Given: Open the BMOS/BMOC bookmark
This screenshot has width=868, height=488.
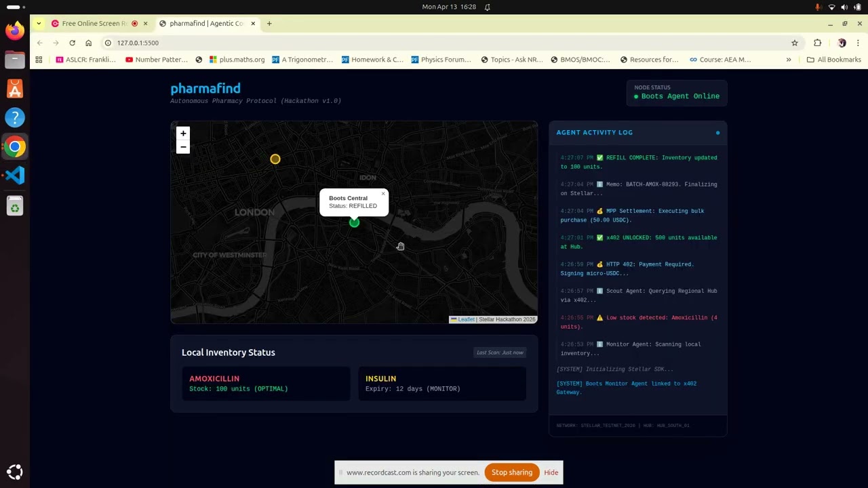Looking at the screenshot, I should (x=580, y=60).
